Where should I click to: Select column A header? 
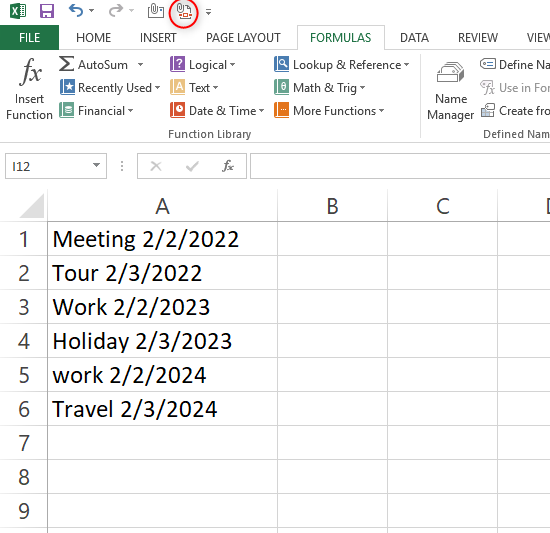[162, 206]
